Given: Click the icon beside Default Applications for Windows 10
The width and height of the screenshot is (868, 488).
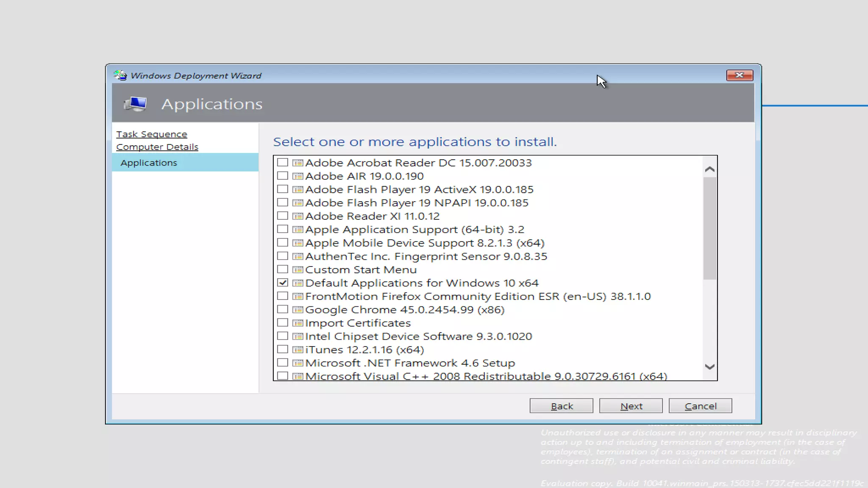Looking at the screenshot, I should click(298, 283).
